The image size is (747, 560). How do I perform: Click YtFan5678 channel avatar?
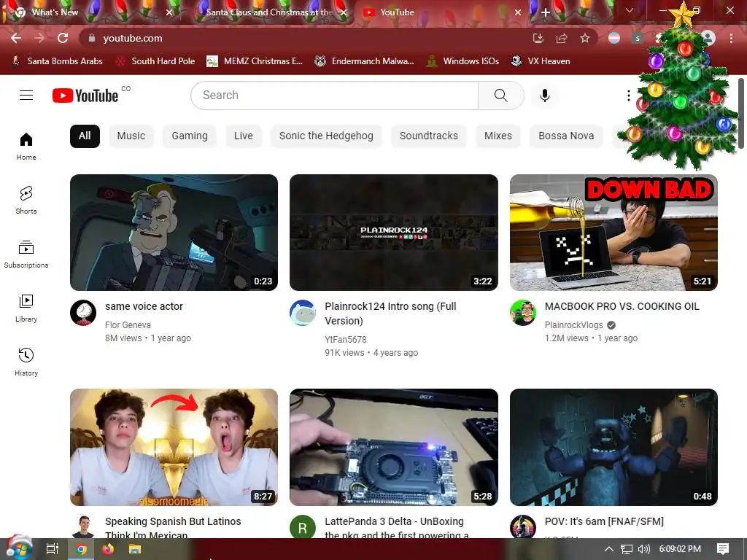pos(303,313)
